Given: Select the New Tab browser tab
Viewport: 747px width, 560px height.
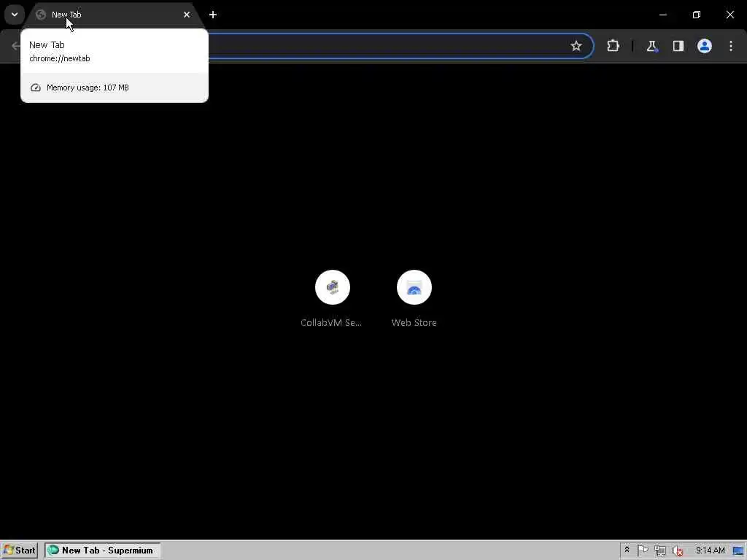Looking at the screenshot, I should coord(115,15).
